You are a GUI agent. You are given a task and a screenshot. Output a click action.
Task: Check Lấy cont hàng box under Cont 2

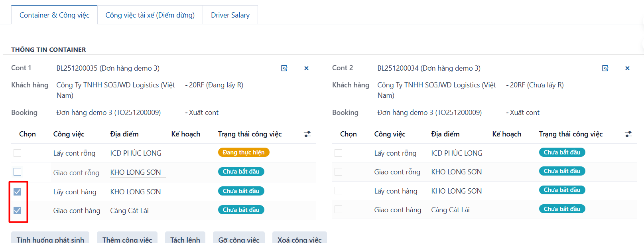click(338, 190)
